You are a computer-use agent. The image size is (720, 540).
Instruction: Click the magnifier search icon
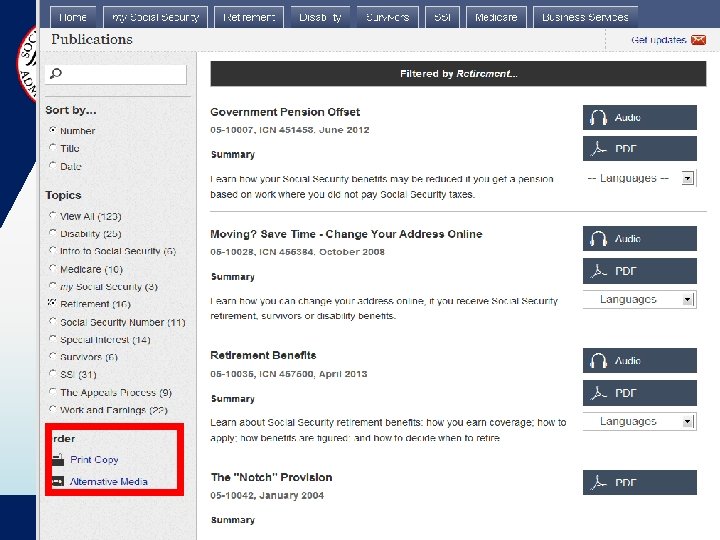point(56,73)
